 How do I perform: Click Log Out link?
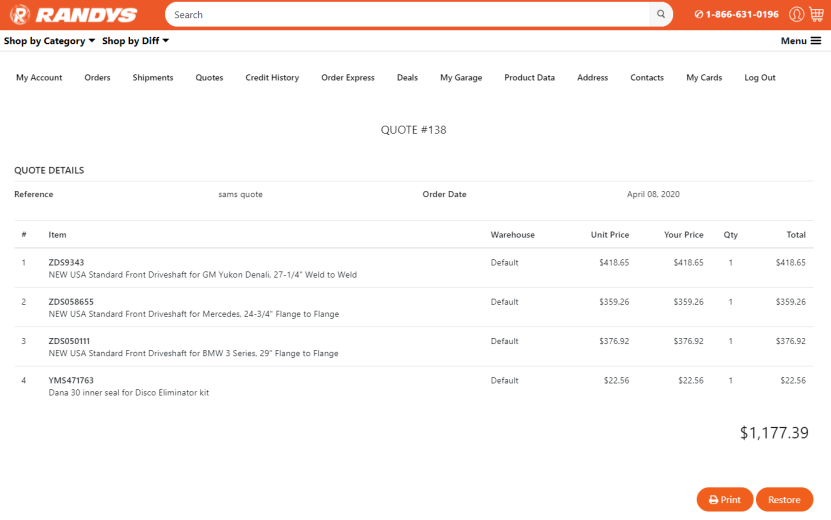[x=759, y=77]
